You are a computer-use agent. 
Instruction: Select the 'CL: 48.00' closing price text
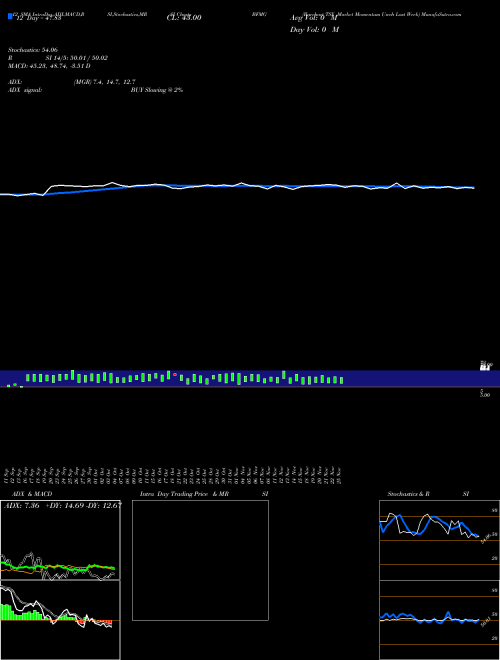[184, 18]
